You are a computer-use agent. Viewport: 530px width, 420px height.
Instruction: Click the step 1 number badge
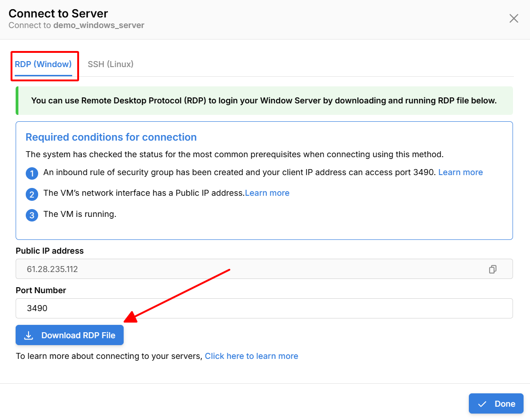[x=32, y=174]
